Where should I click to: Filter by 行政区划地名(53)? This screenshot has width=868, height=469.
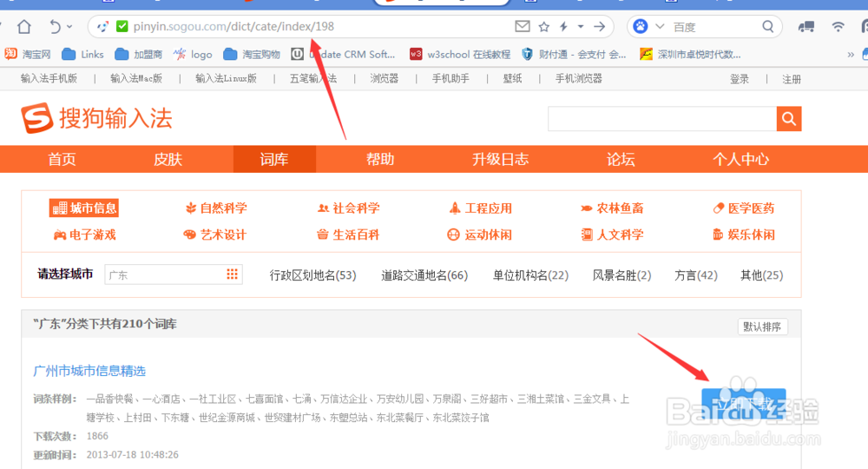pos(312,275)
